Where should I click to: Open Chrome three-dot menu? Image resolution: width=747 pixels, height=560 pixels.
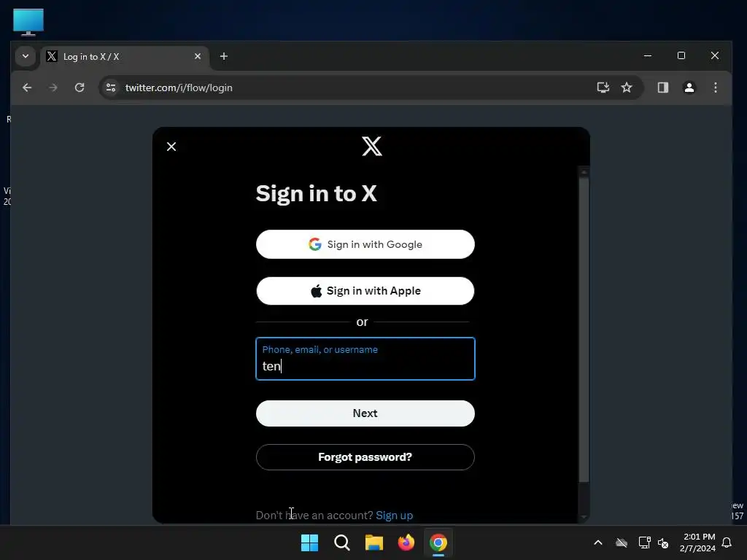[x=715, y=87]
